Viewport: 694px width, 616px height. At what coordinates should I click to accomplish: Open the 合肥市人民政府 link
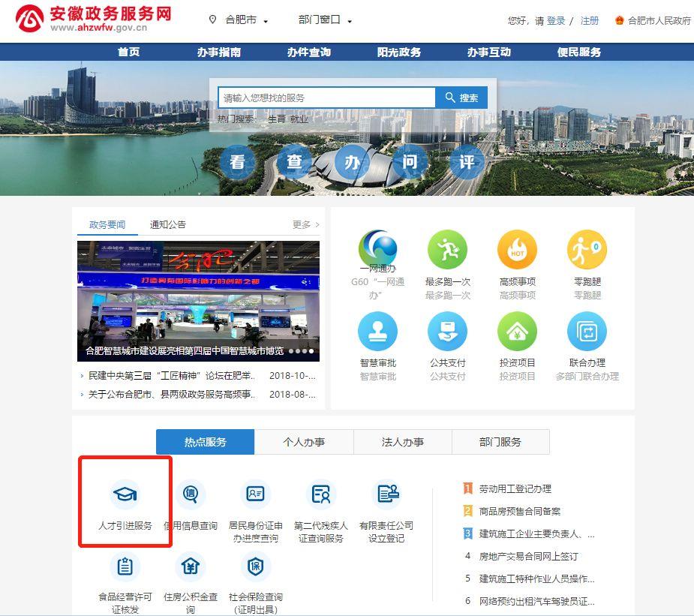[653, 20]
